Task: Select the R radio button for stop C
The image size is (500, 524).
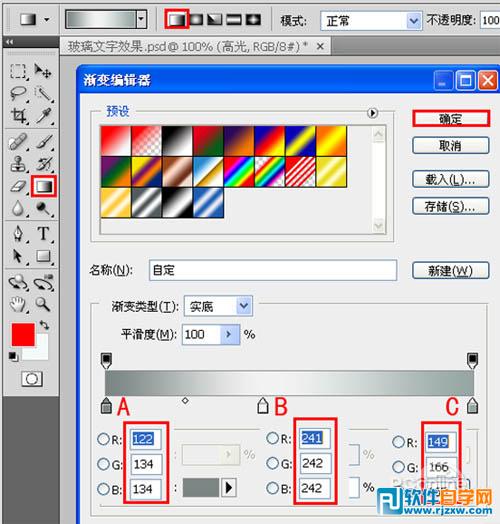Action: pyautogui.click(x=398, y=442)
